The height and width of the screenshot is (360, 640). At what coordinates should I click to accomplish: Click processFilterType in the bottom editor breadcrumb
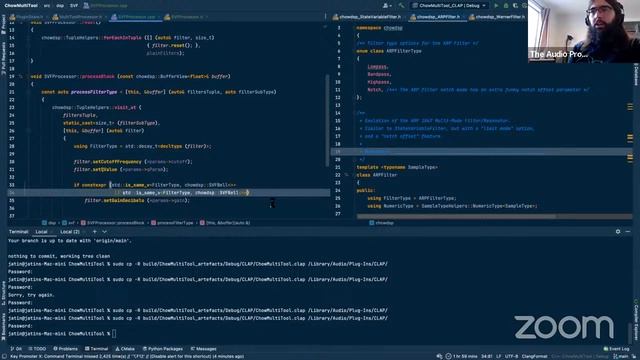tap(172, 223)
